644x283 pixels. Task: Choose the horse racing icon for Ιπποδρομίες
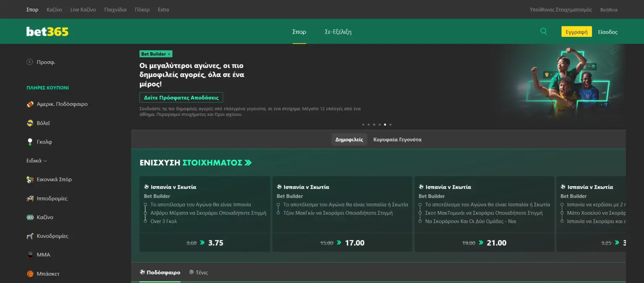[30, 198]
